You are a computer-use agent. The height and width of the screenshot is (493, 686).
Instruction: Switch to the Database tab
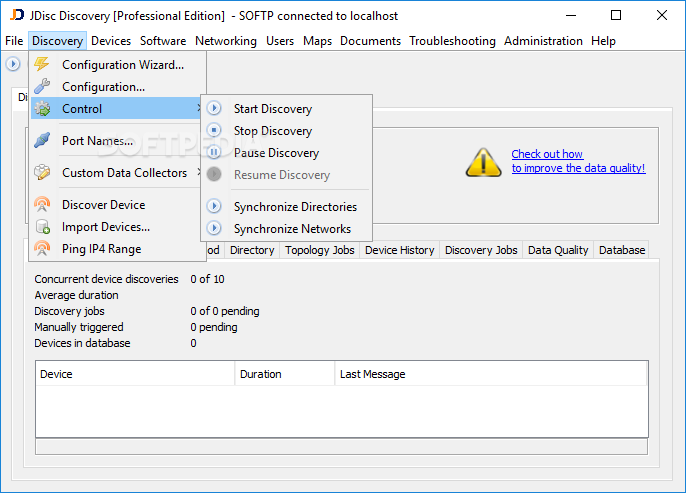(x=622, y=250)
